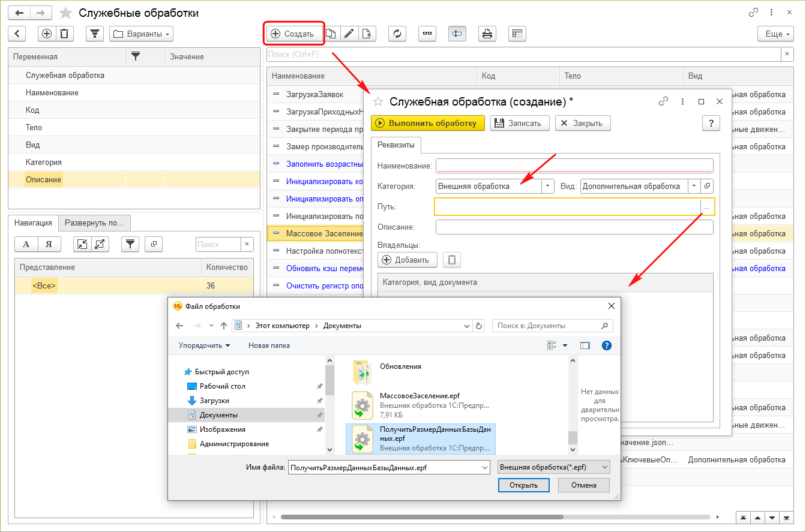Click the glasses view icon

427,34
